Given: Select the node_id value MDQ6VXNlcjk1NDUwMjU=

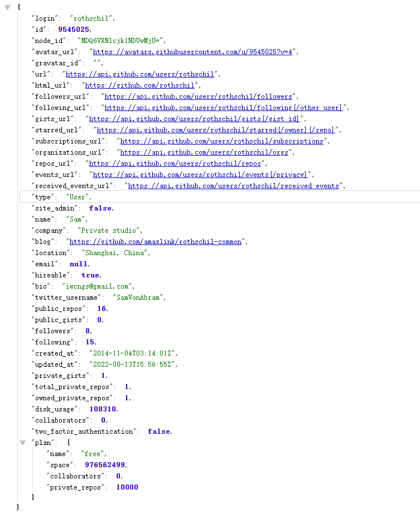Looking at the screenshot, I should (120, 41).
